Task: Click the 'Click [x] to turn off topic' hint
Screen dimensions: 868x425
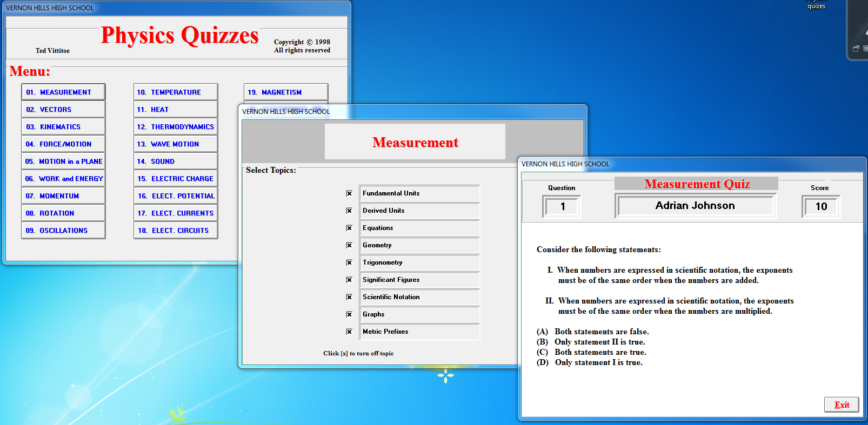Action: (358, 353)
